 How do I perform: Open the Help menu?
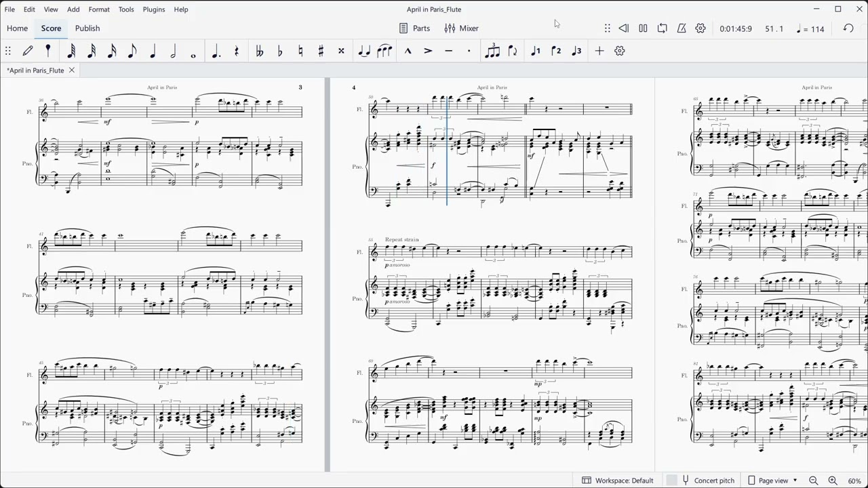[181, 9]
